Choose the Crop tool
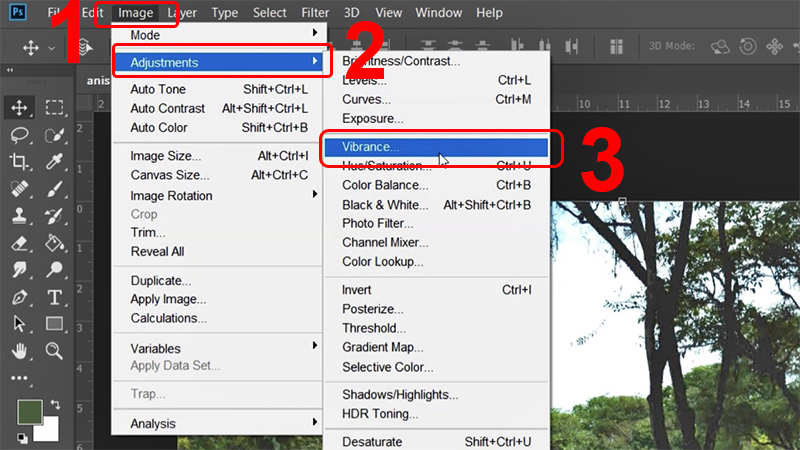Image resolution: width=800 pixels, height=450 pixels. 20,161
